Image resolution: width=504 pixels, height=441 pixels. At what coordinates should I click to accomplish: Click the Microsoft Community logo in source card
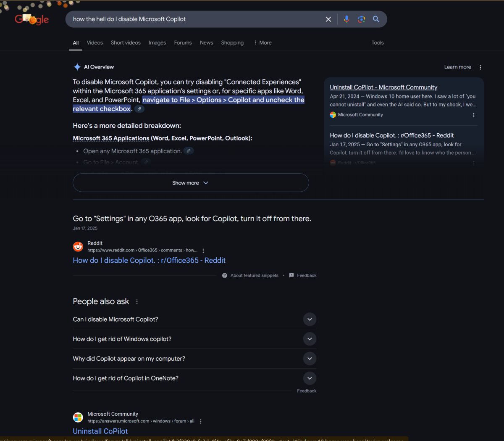coord(333,115)
